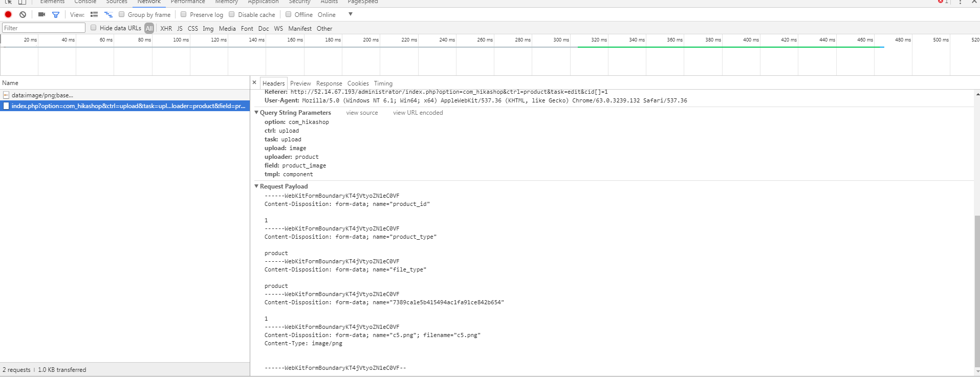Collapse the Request Payload section
The width and height of the screenshot is (980, 377).
pyautogui.click(x=257, y=186)
